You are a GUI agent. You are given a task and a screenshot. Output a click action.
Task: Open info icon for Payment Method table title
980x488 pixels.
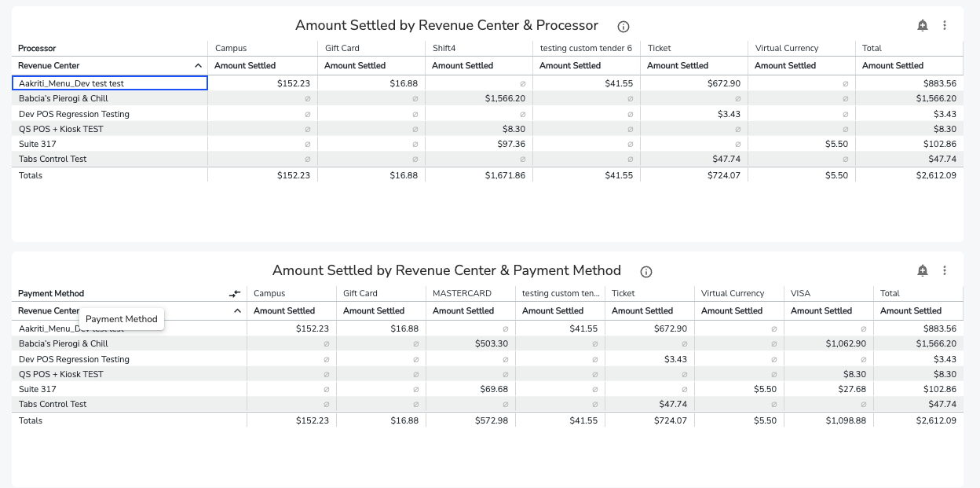[646, 271]
